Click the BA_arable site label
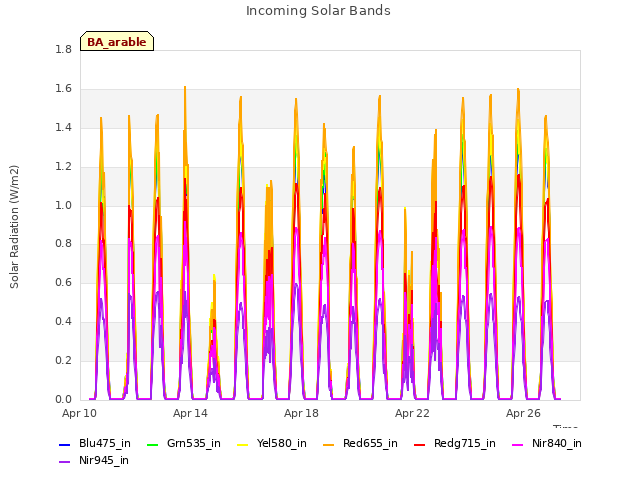640x480 pixels. pos(117,42)
